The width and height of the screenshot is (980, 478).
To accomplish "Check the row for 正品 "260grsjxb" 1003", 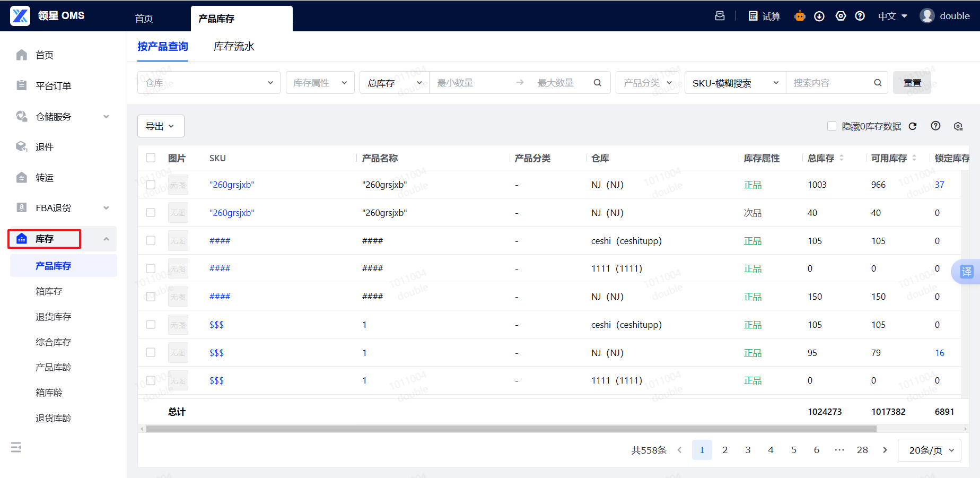I will coord(151,185).
